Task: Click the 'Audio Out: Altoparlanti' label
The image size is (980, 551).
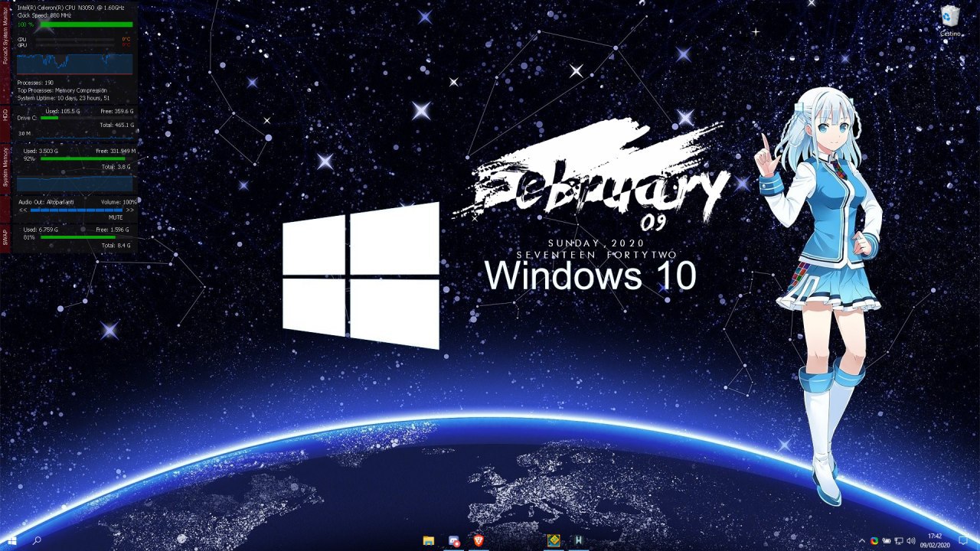Action: 46,202
